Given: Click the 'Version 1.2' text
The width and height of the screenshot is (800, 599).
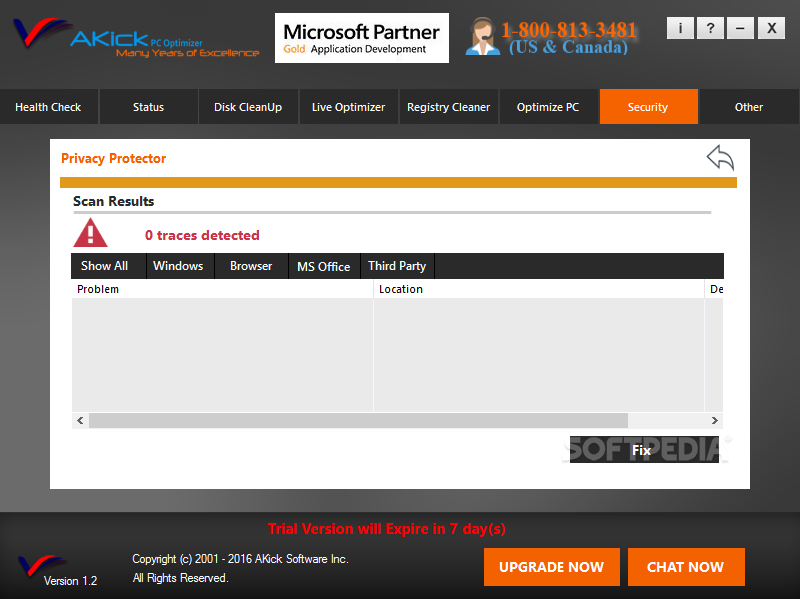Looking at the screenshot, I should coord(70,581).
